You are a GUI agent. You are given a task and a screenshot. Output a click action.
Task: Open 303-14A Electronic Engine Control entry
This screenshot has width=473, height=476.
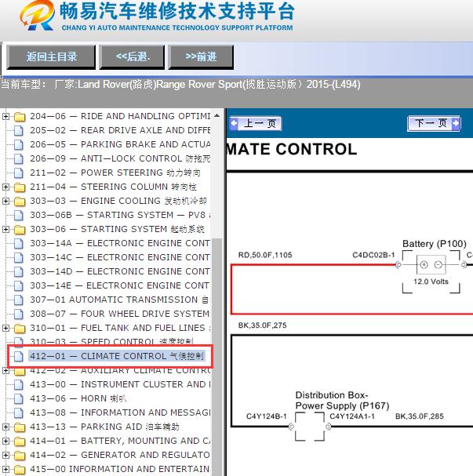tap(120, 243)
